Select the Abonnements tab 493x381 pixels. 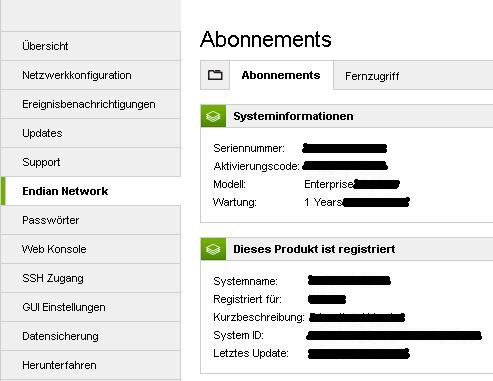tap(281, 75)
